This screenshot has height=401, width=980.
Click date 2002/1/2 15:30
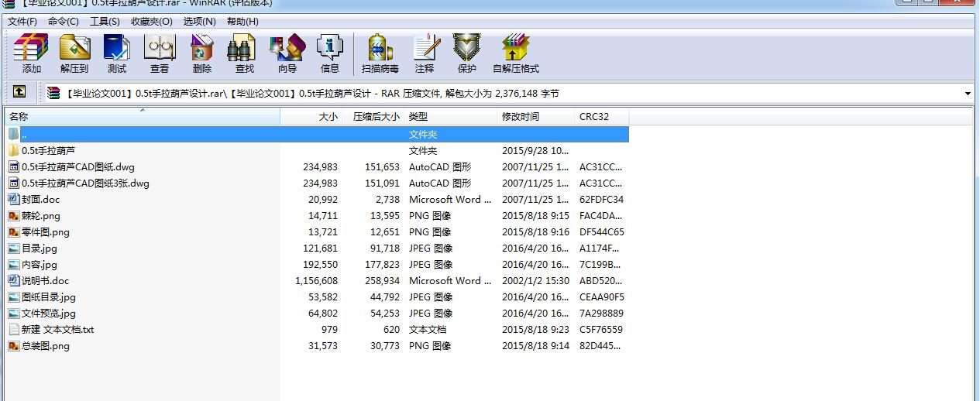click(x=535, y=281)
